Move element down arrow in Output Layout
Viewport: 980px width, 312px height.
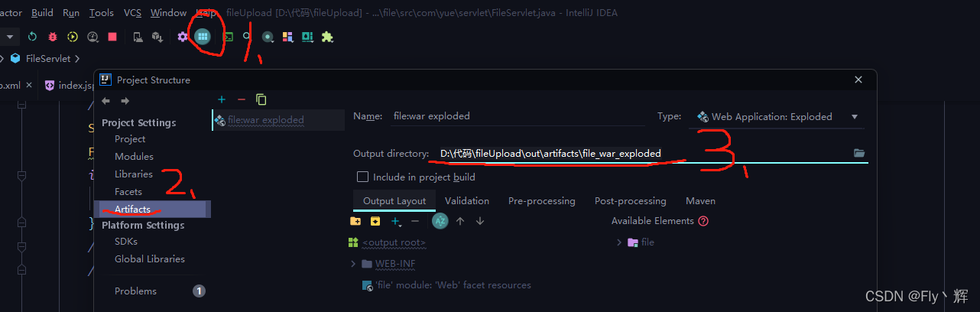click(480, 221)
